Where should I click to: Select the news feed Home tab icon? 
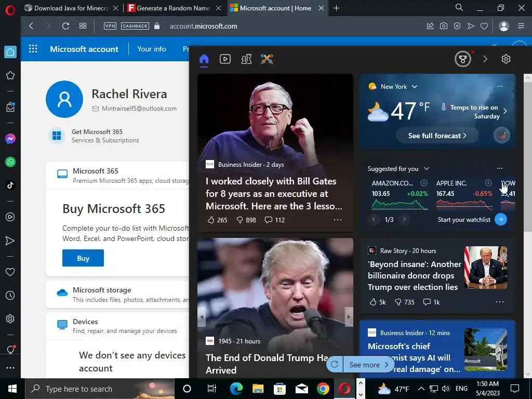coord(204,59)
